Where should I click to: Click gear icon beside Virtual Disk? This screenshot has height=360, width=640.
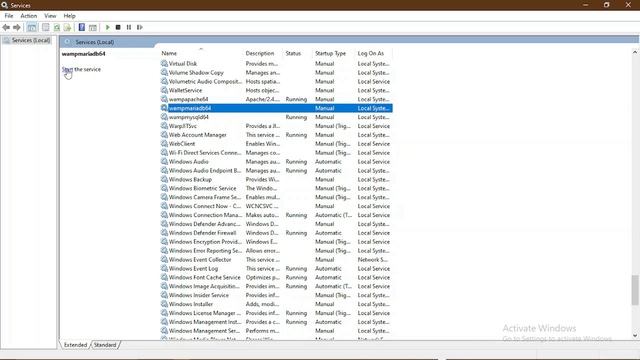click(164, 63)
